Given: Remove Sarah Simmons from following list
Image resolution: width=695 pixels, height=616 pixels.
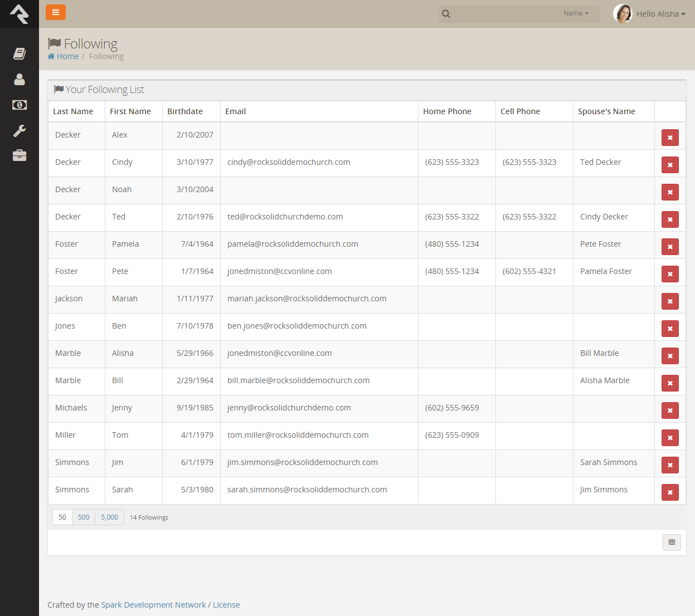Looking at the screenshot, I should pos(670,492).
